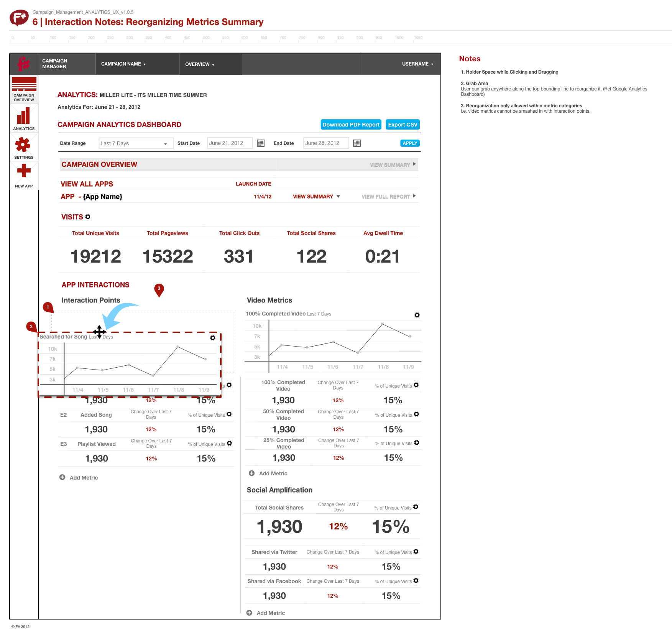This screenshot has width=672, height=636.
Task: Click gear on Playlist Viewed row
Action: click(x=229, y=443)
